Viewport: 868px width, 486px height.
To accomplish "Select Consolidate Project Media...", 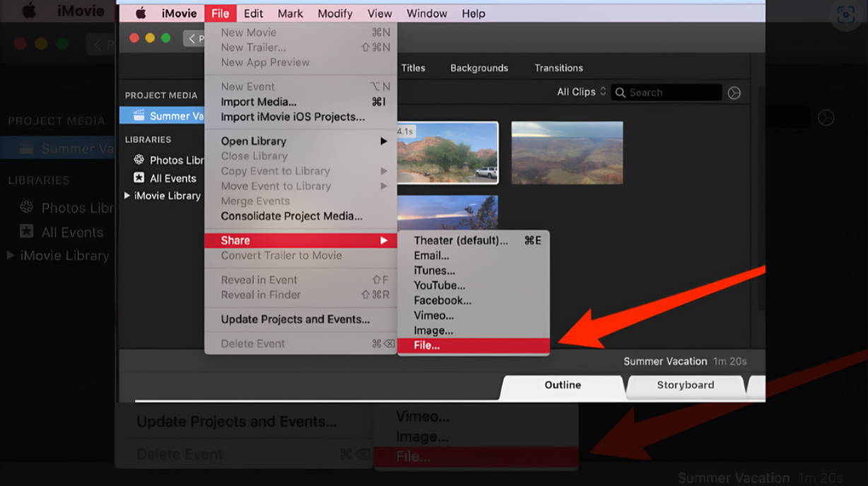I will click(300, 216).
